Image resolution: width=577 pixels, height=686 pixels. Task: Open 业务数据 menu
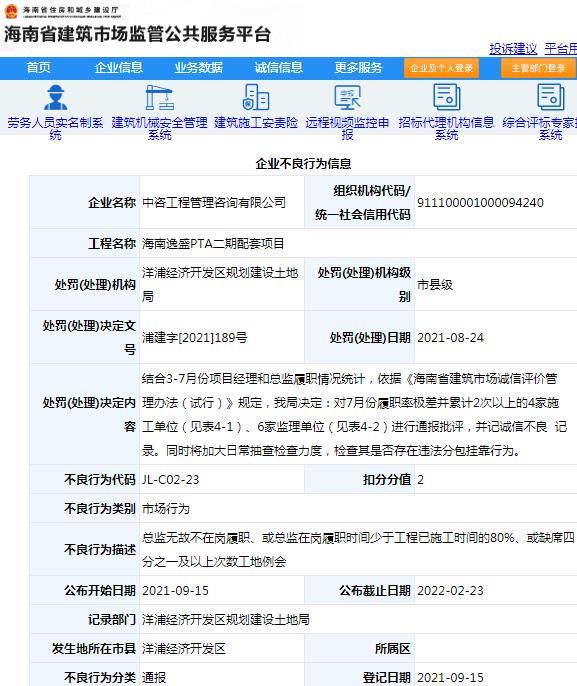(199, 68)
